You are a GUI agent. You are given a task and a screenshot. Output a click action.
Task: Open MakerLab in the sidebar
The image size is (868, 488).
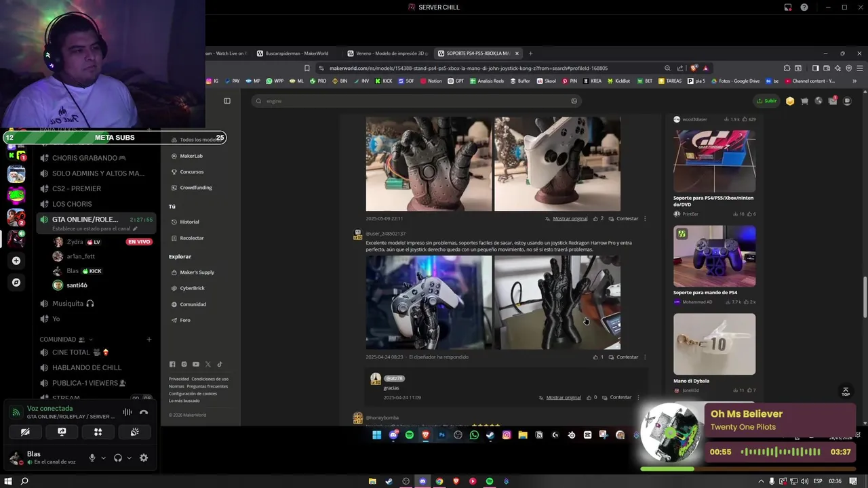point(192,156)
